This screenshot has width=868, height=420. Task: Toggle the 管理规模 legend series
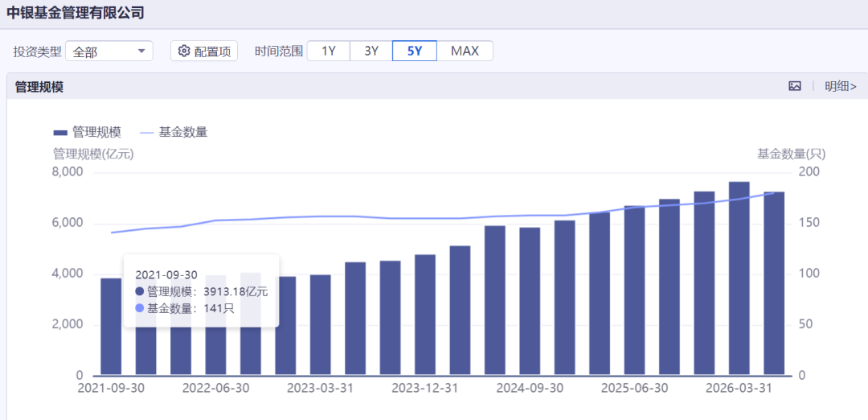coord(87,132)
